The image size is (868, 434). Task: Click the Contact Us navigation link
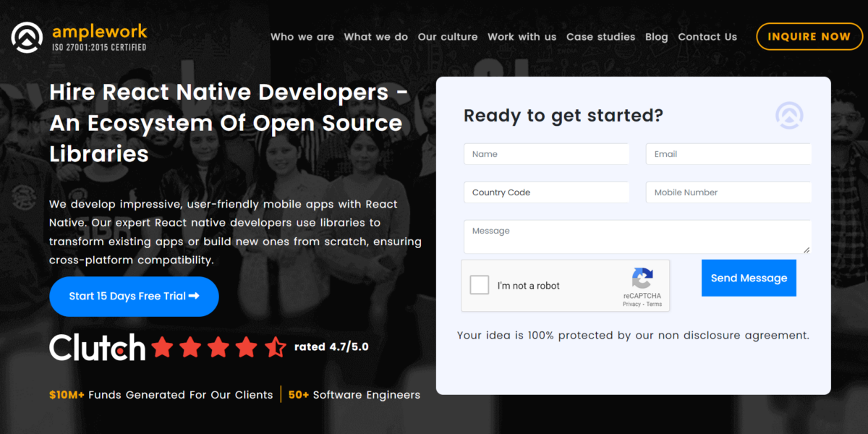click(x=707, y=36)
